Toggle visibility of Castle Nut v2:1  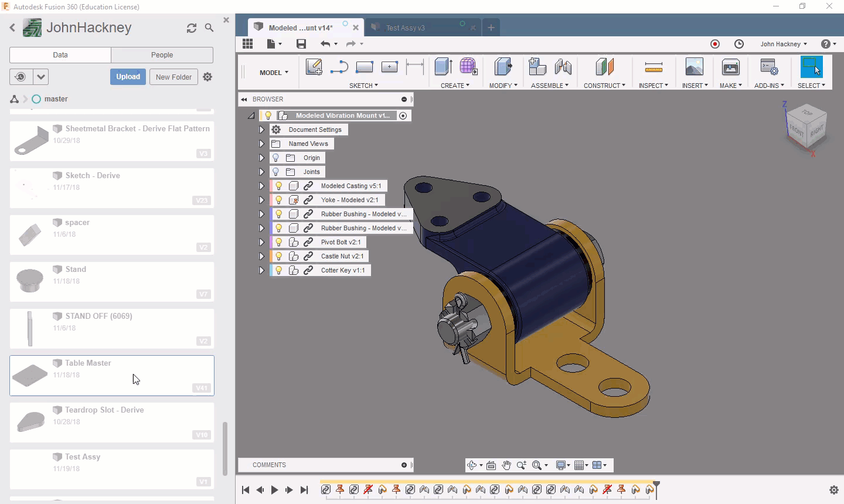(279, 256)
